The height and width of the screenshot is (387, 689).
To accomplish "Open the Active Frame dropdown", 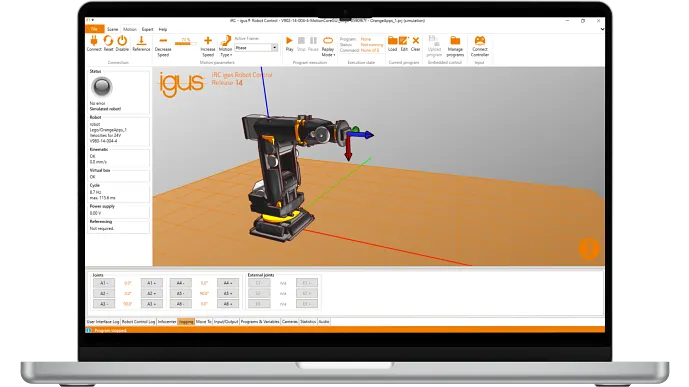I will [x=256, y=47].
